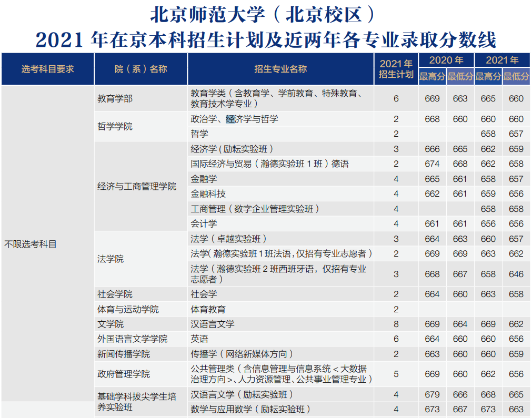Select the 数学与应用数学（励耘实验班）major
Screen dimensions: 532x418
tap(250, 409)
